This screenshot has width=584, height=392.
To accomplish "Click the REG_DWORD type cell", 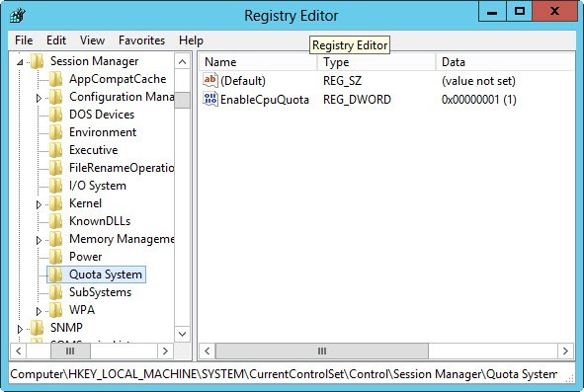I will [x=357, y=100].
